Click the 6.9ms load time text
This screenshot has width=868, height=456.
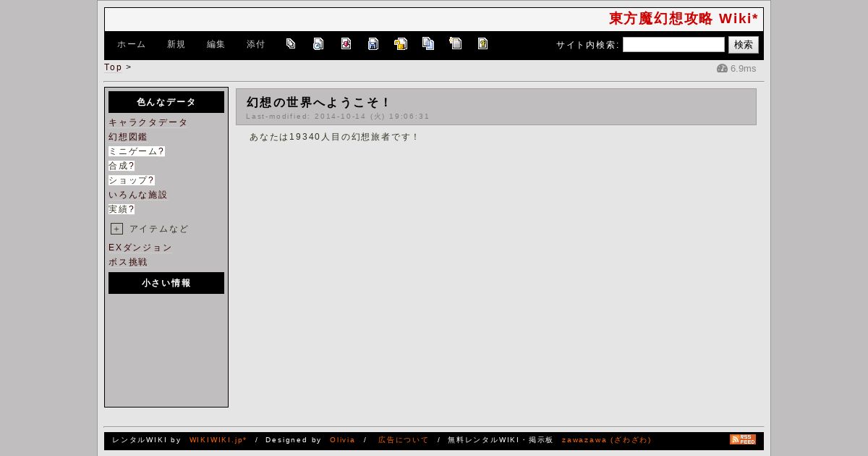tap(743, 69)
